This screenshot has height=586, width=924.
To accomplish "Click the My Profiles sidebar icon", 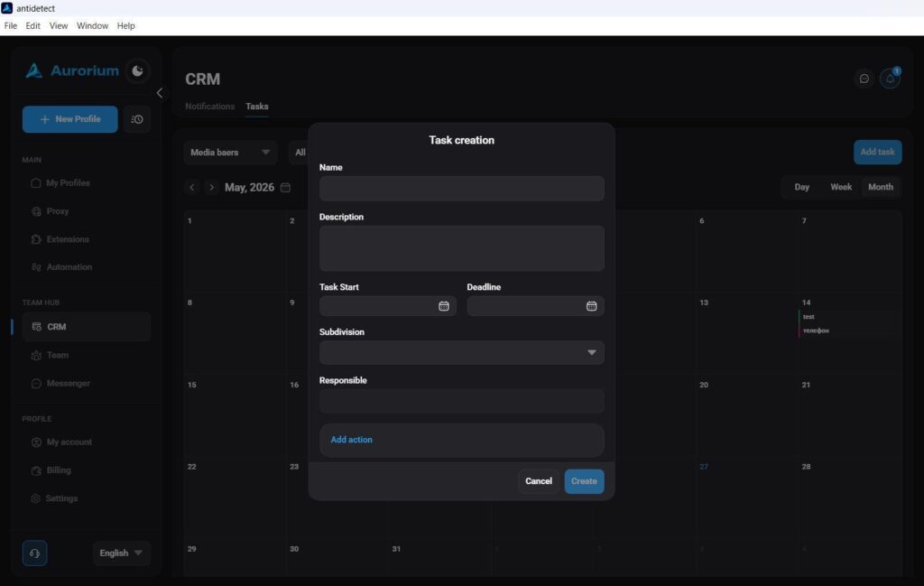I will coord(35,183).
